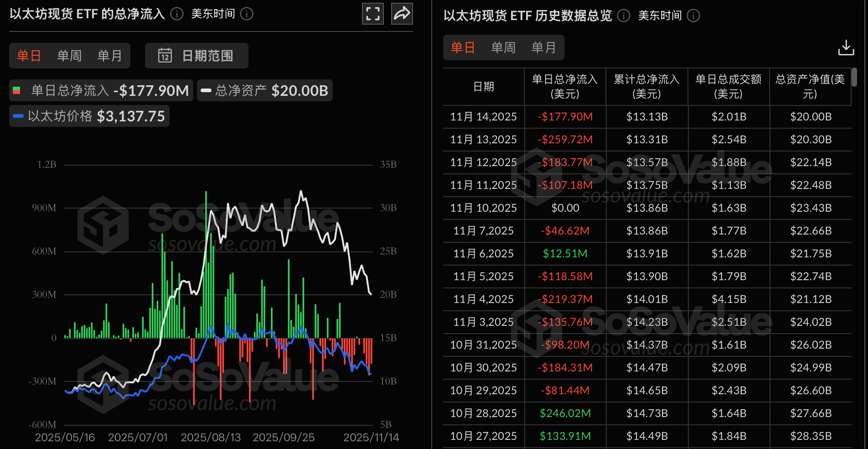
Task: Click the 累计总净流入 column header
Action: point(646,87)
